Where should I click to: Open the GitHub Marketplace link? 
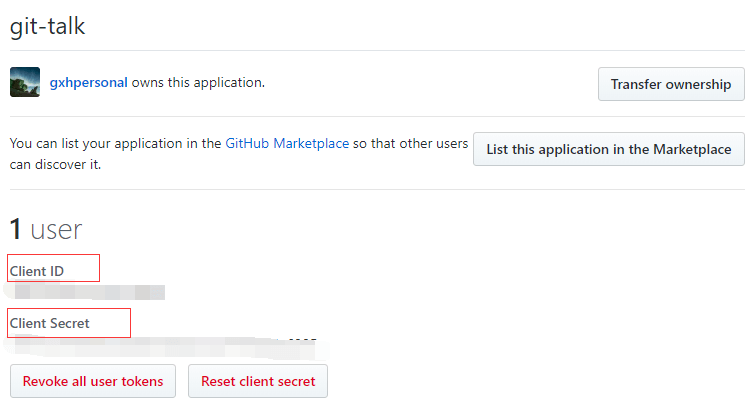(x=287, y=143)
